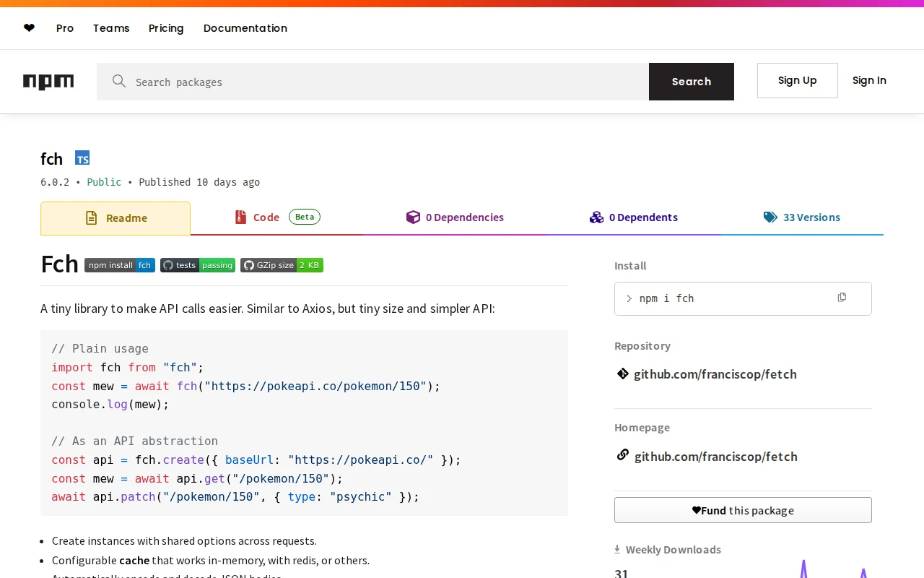Click the Versions tags icon
The height and width of the screenshot is (578, 924).
pyautogui.click(x=770, y=217)
